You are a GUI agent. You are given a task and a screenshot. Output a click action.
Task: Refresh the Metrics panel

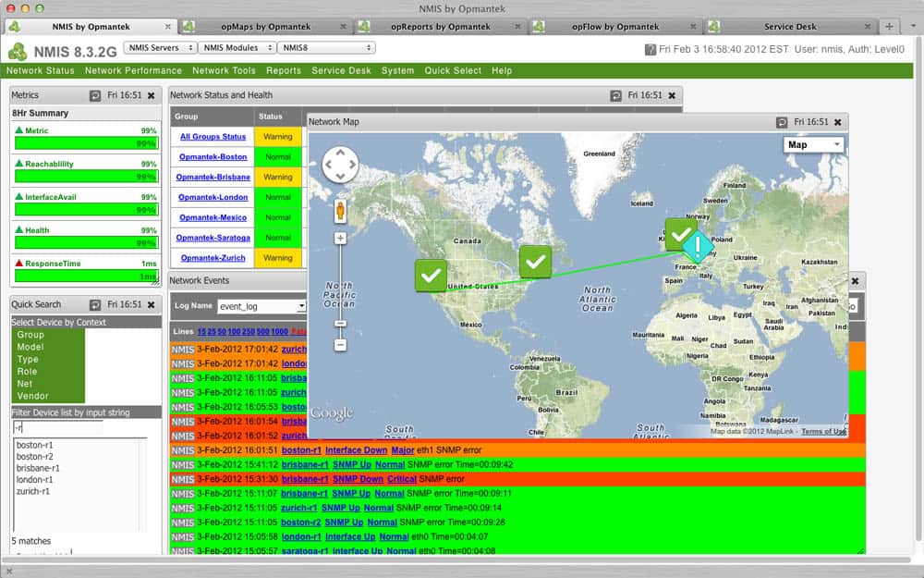(95, 95)
